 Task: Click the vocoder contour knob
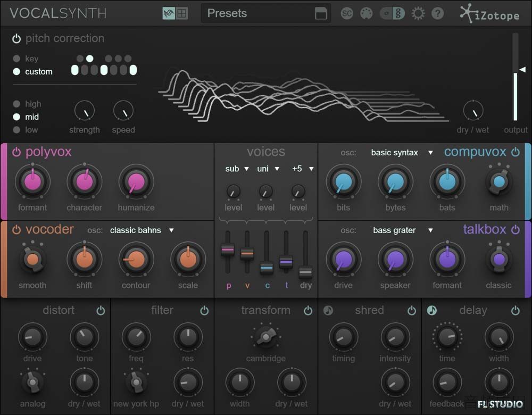136,260
